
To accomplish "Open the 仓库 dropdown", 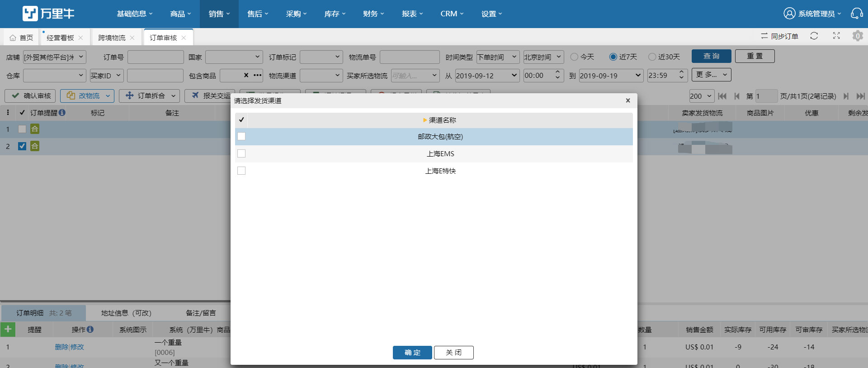I will pos(54,76).
